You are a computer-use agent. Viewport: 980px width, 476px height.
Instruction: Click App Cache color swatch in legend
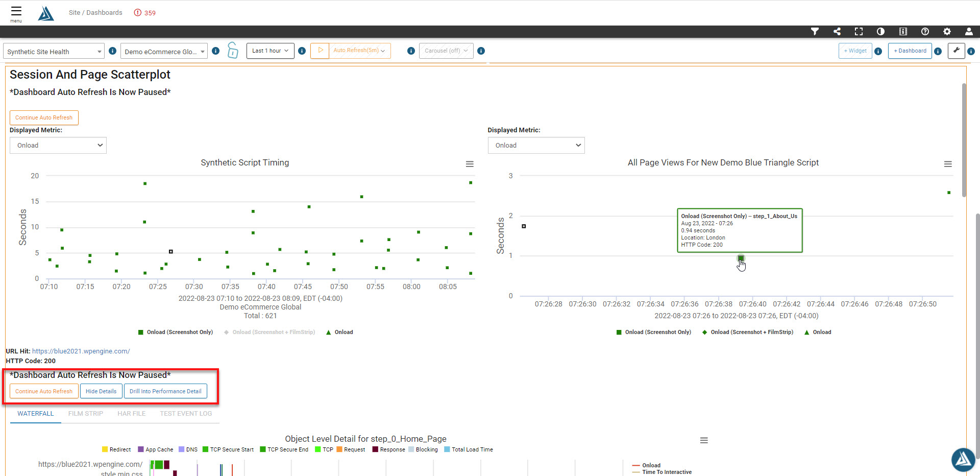[x=141, y=449]
